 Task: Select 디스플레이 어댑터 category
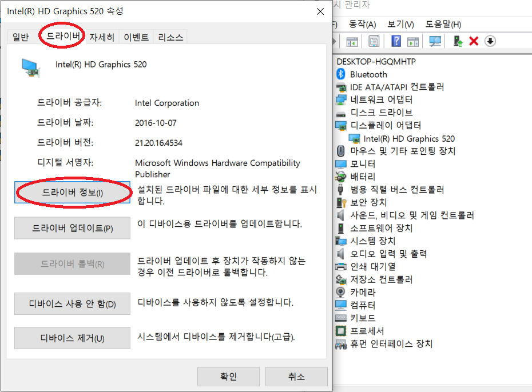pos(386,125)
